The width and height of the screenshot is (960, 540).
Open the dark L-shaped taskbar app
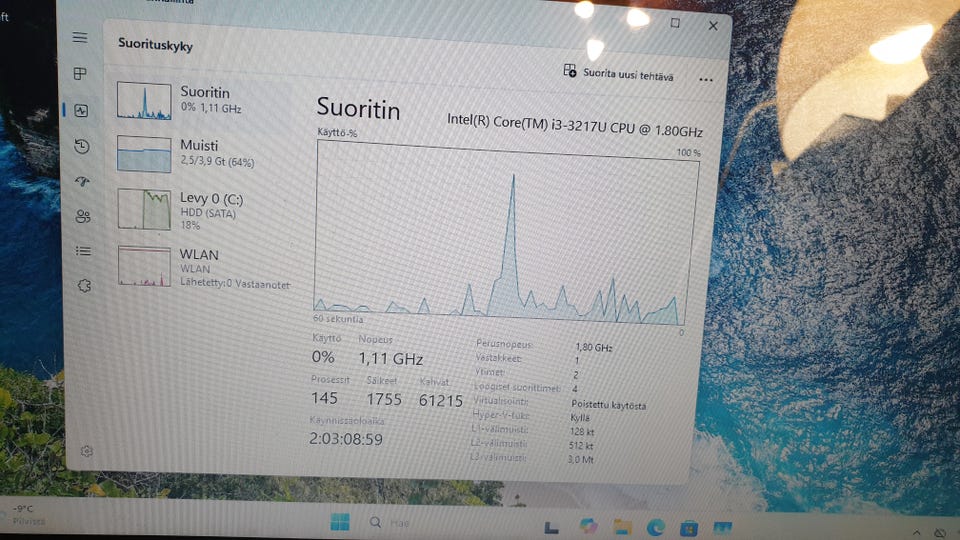552,527
